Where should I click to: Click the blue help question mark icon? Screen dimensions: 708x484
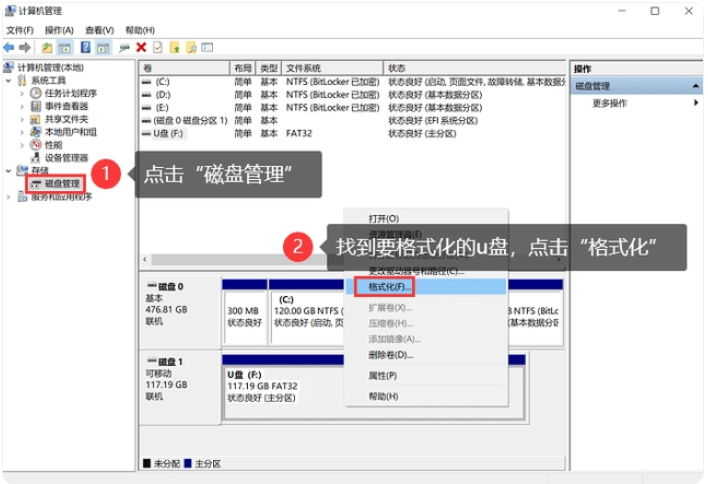pos(86,47)
